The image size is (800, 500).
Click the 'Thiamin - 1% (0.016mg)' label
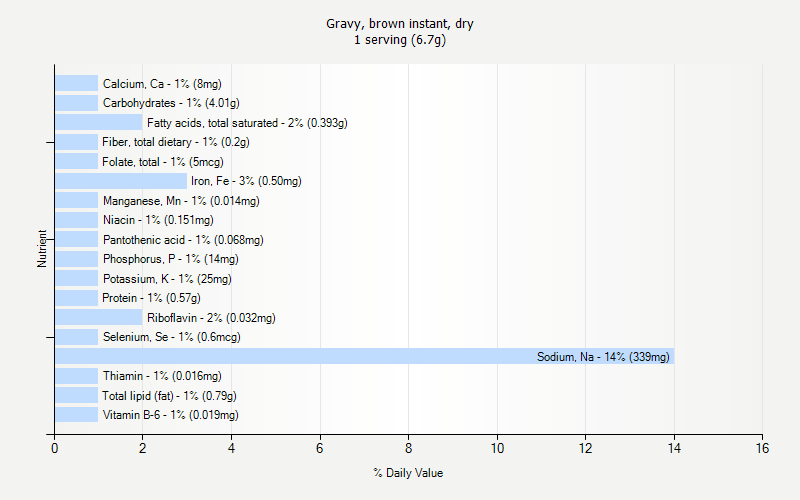162,376
